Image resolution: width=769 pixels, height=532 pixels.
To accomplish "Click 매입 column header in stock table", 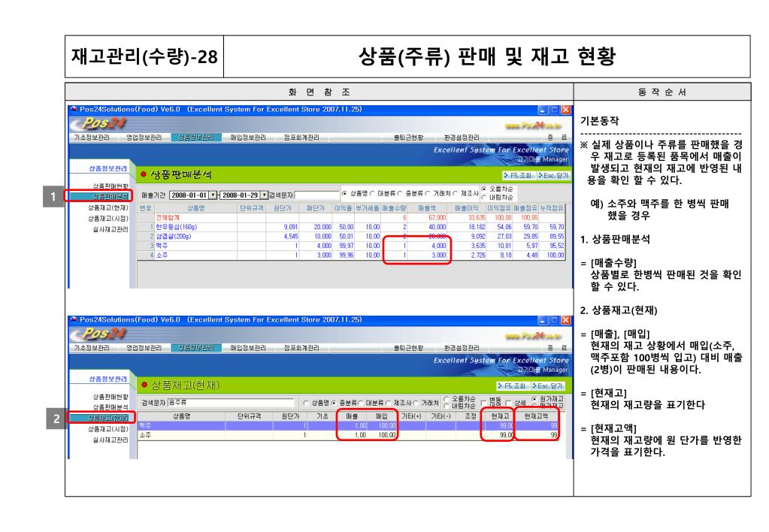I will (x=381, y=416).
